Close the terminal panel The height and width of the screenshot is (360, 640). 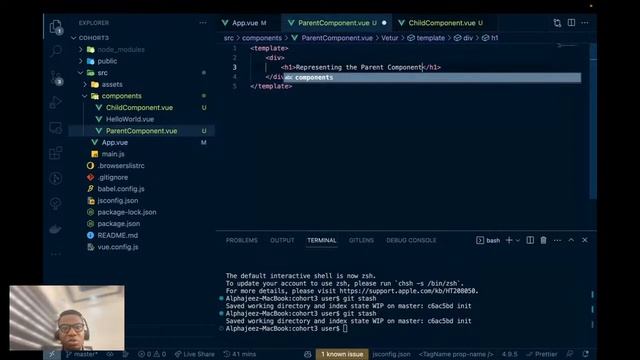pyautogui.click(x=585, y=240)
